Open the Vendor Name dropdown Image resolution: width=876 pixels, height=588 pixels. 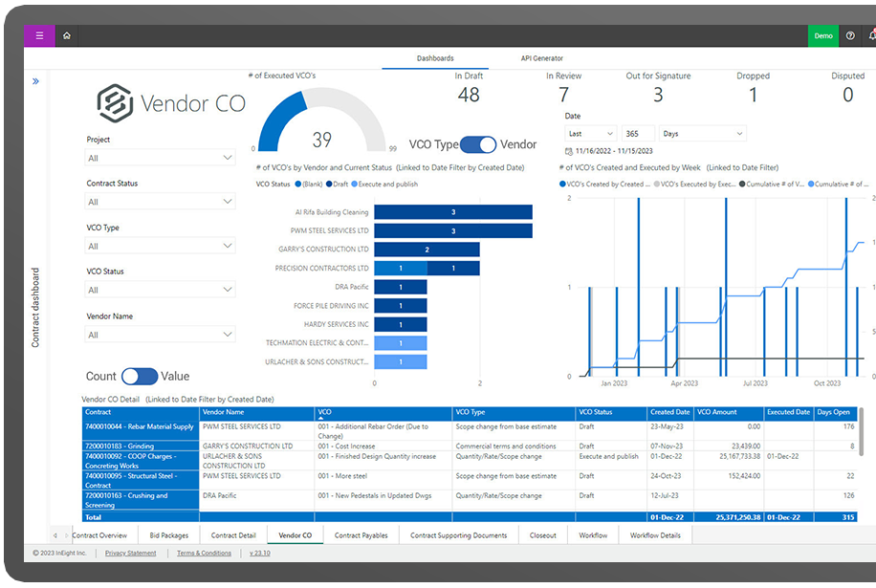click(160, 335)
